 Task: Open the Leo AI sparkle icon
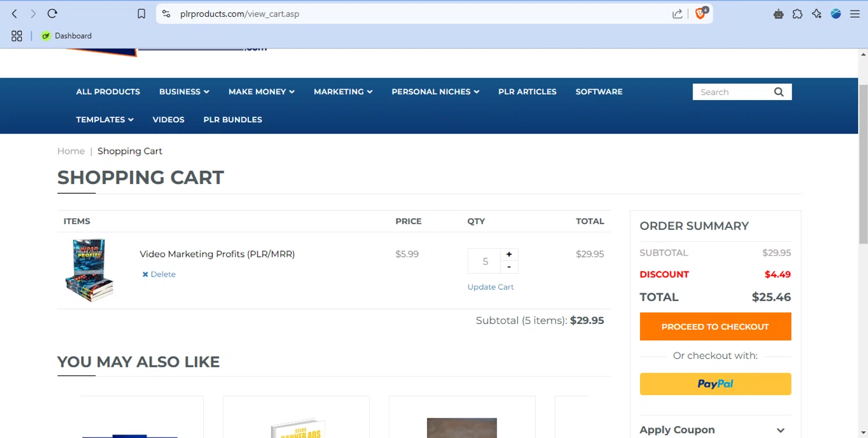[x=816, y=14]
